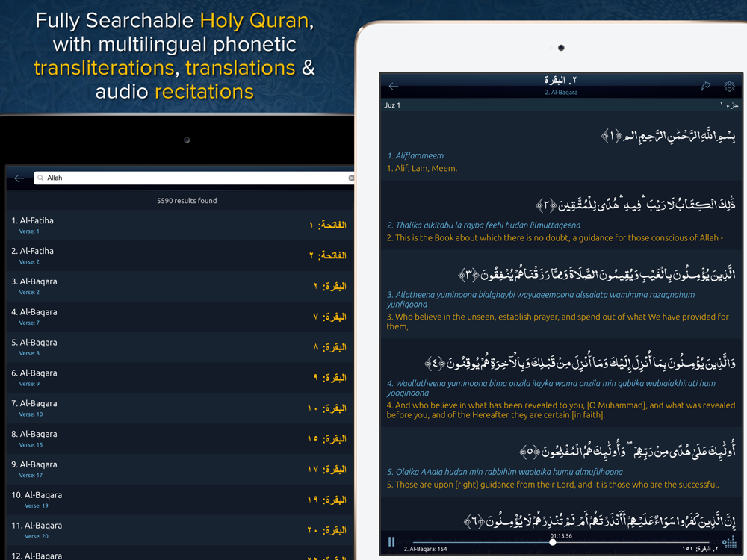This screenshot has width=747, height=560.
Task: Open result 11. Al-Baqara Verse 20
Action: click(179, 530)
